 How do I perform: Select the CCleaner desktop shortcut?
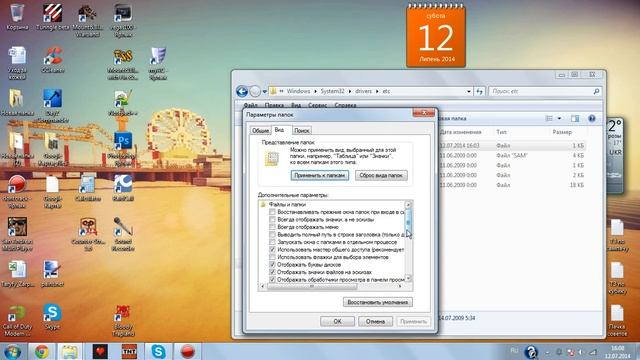[52, 60]
